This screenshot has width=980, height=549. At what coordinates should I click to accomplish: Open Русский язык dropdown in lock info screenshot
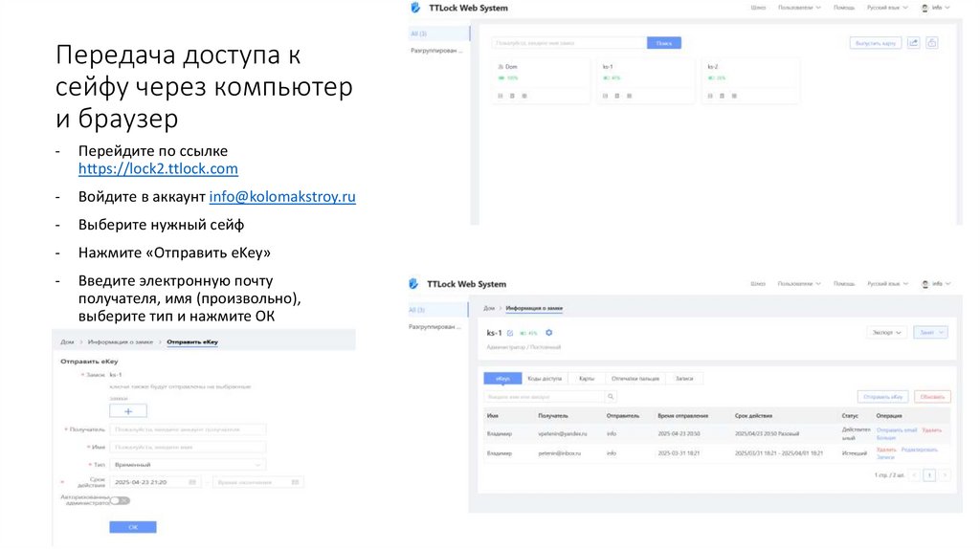pos(887,283)
